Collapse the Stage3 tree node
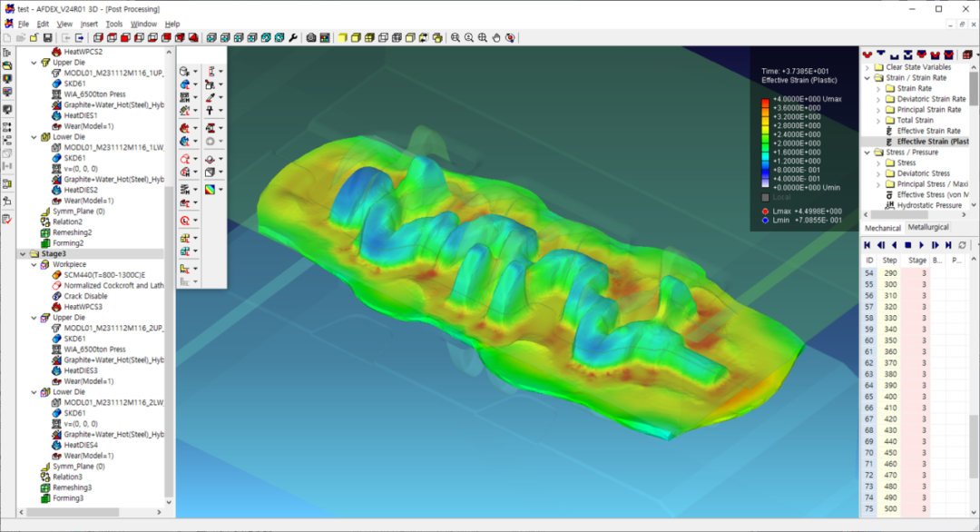Screen dimensions: 980x532 click(x=23, y=254)
